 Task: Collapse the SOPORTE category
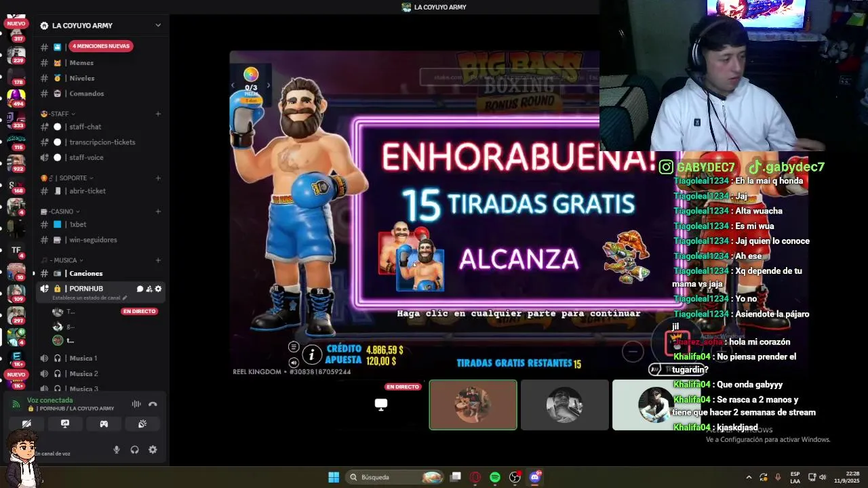[x=67, y=178]
